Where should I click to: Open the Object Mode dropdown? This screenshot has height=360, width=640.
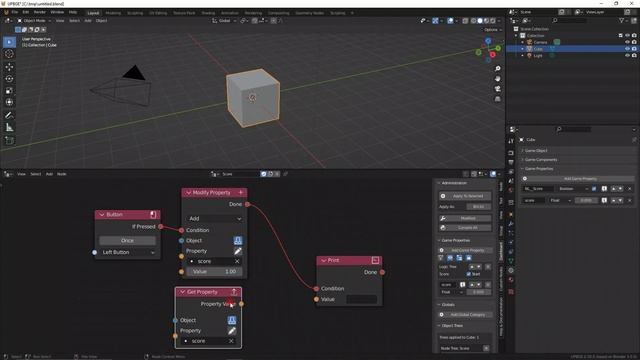(34, 20)
